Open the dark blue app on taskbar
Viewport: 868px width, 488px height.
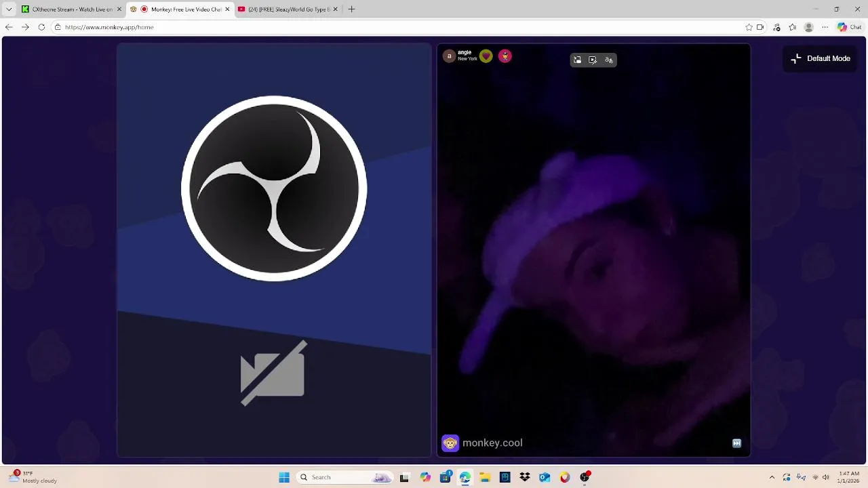(505, 477)
